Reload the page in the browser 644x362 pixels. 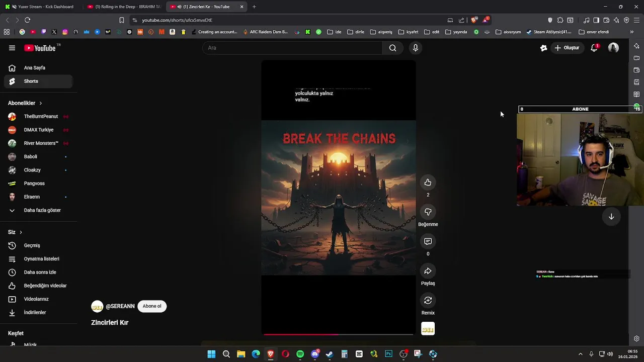(x=27, y=20)
